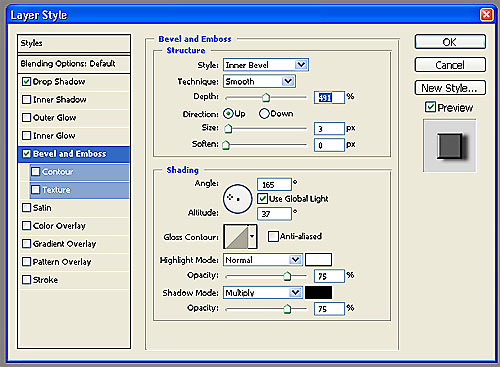Viewport: 500px width, 367px height.
Task: Select the Contour sub-item
Action: coord(79,172)
